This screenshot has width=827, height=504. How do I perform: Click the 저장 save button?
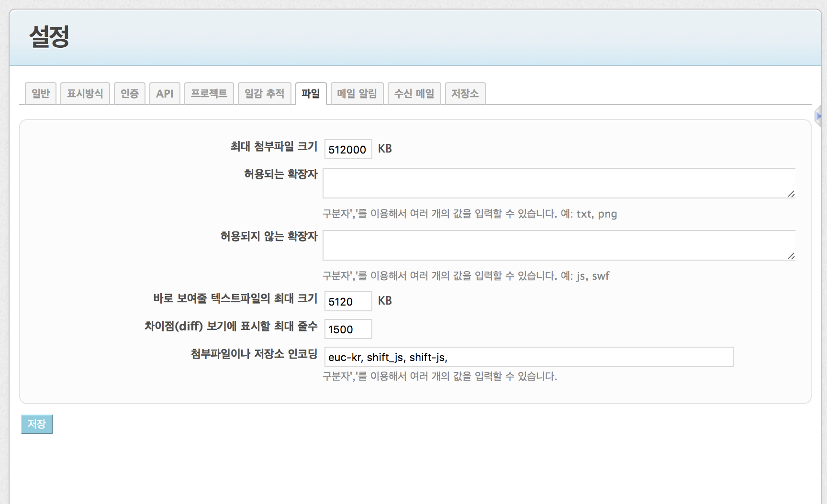(37, 424)
